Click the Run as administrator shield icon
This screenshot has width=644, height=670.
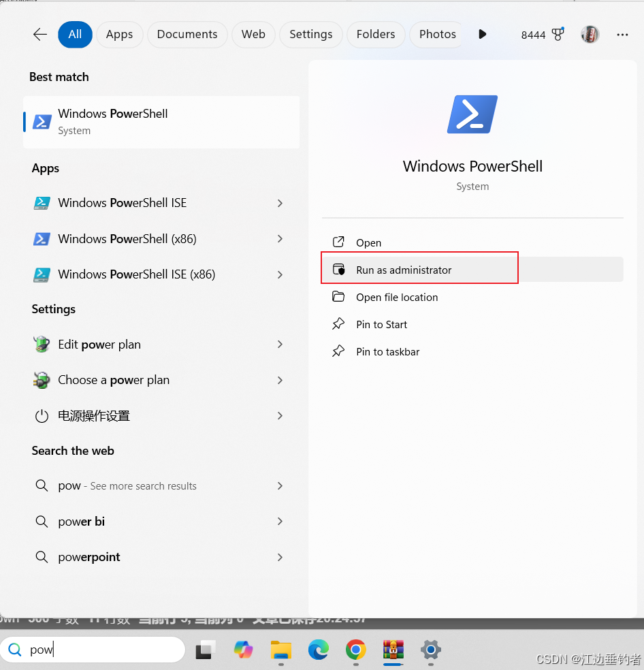(x=338, y=269)
